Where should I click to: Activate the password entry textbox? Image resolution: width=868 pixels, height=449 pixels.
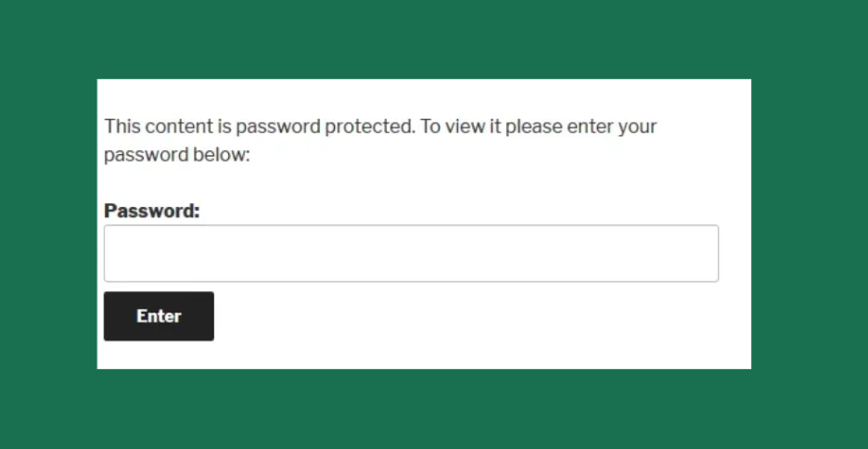coord(411,253)
